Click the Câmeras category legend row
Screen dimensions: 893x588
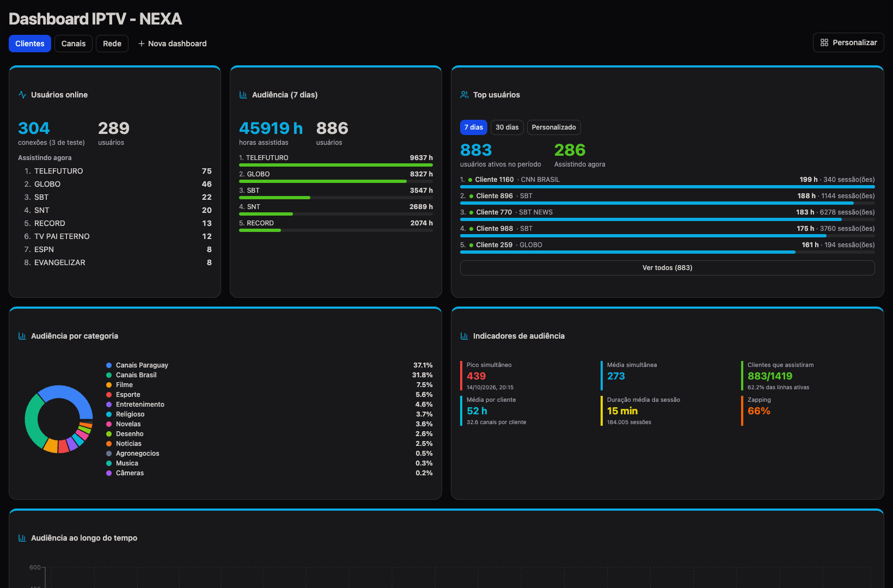(x=270, y=473)
